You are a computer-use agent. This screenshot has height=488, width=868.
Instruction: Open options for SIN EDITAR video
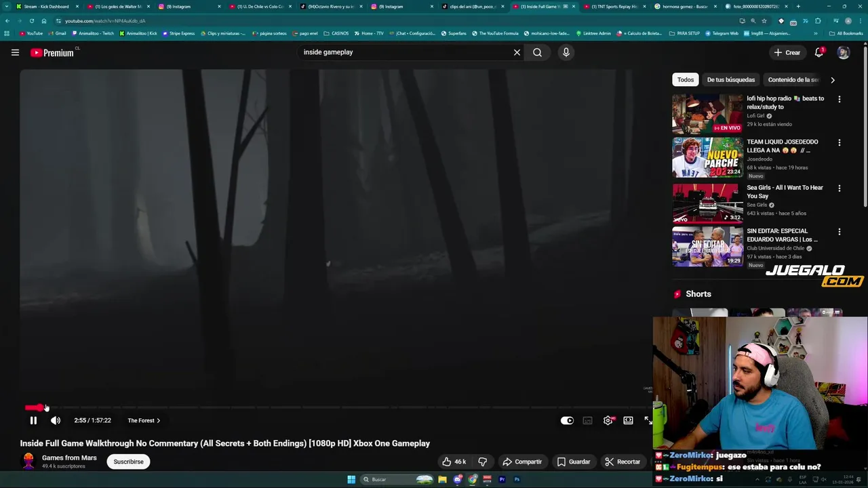pyautogui.click(x=840, y=232)
